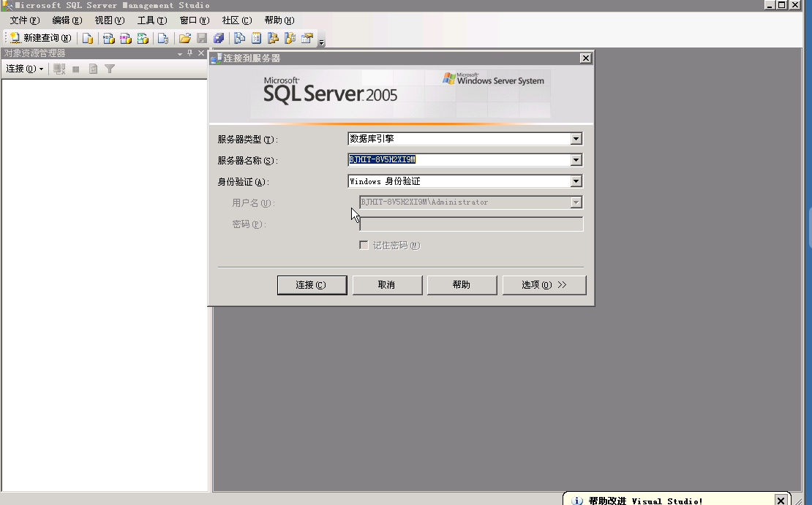Click the Disconnect icon in Object Explorer
The width and height of the screenshot is (812, 505).
pyautogui.click(x=59, y=69)
